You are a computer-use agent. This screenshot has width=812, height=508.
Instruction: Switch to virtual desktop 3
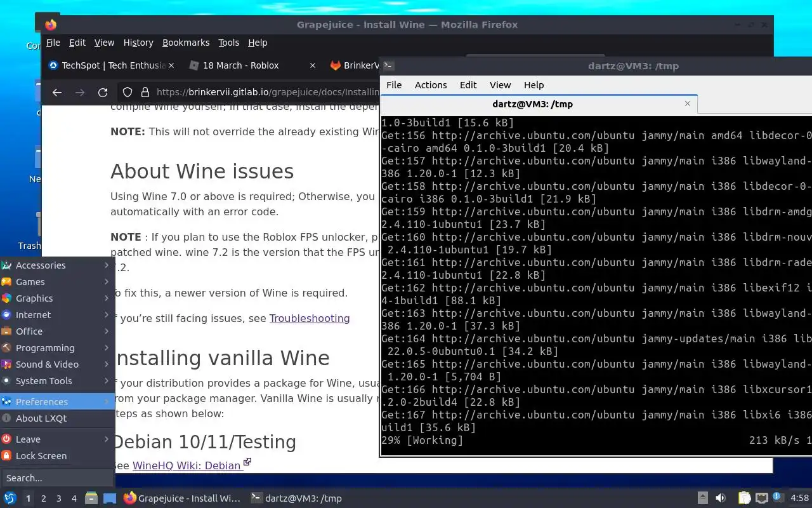[58, 498]
